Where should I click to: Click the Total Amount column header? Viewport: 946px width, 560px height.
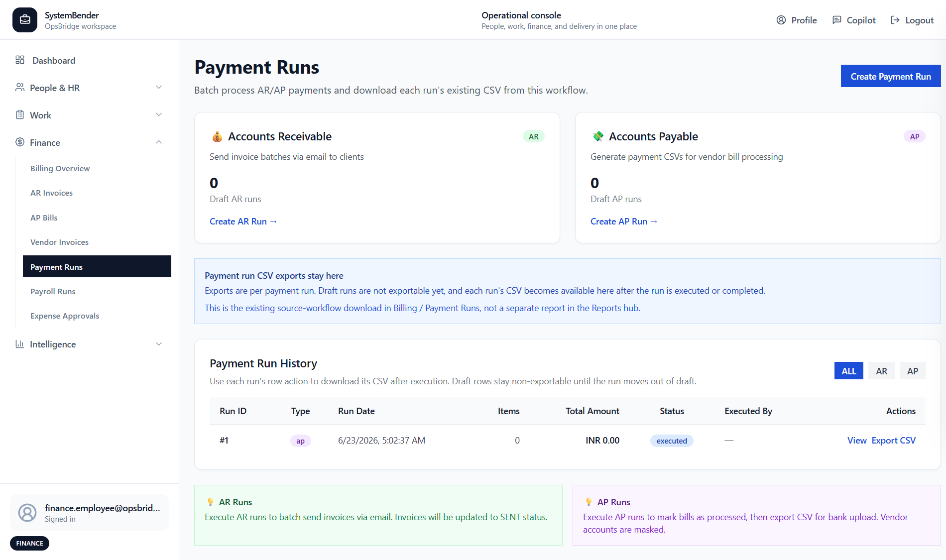point(592,411)
